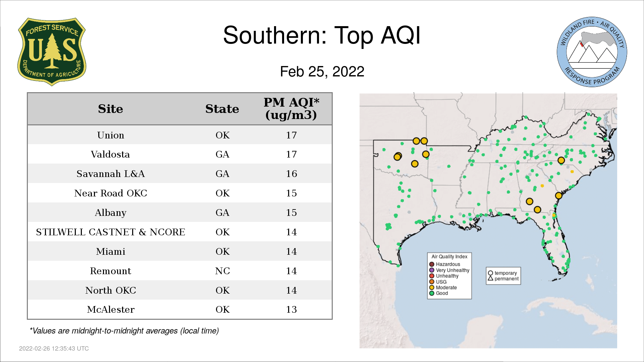Click the Air Quality Index legend title
The height and width of the screenshot is (362, 644).
pos(449,256)
